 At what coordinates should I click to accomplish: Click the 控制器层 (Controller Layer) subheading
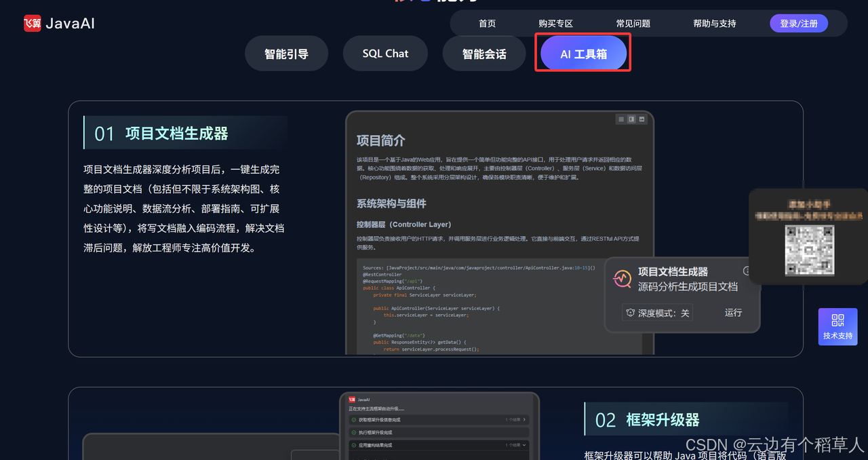coord(404,224)
